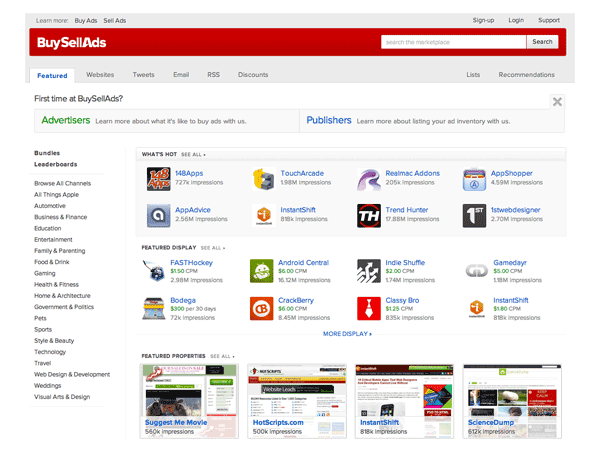Open the Android Central green icon
The image size is (600, 455).
(262, 270)
